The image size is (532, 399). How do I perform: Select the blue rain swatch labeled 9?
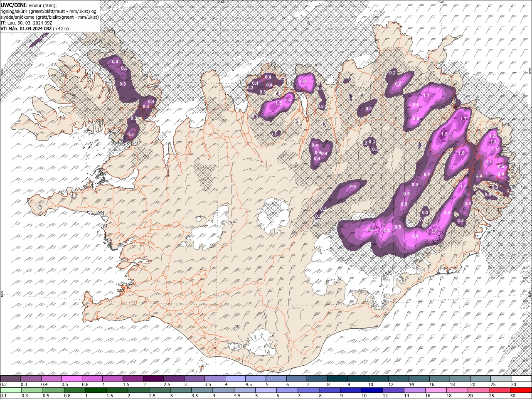tap(350, 390)
